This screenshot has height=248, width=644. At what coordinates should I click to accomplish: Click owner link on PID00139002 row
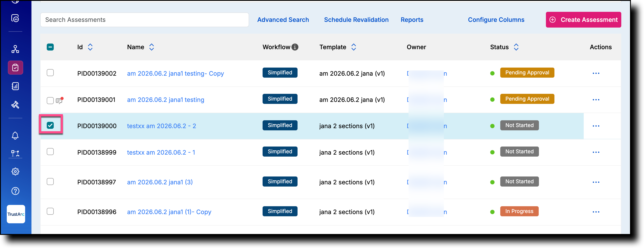[427, 73]
